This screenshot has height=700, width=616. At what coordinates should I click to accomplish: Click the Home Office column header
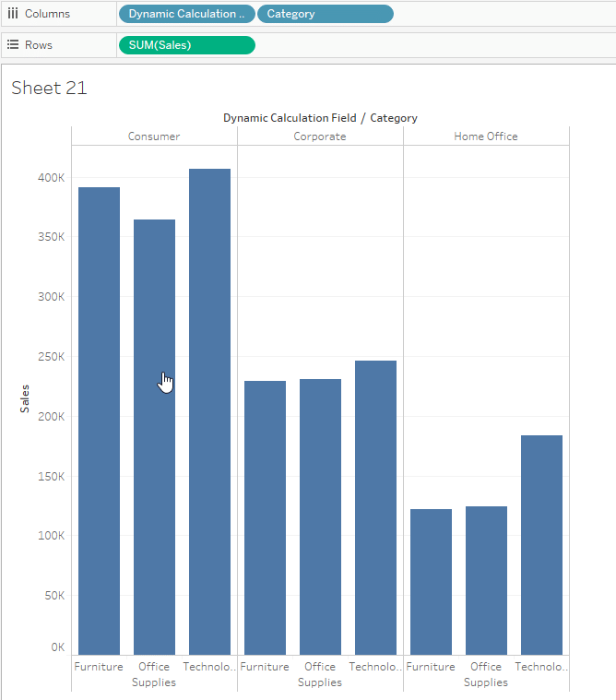click(x=486, y=136)
